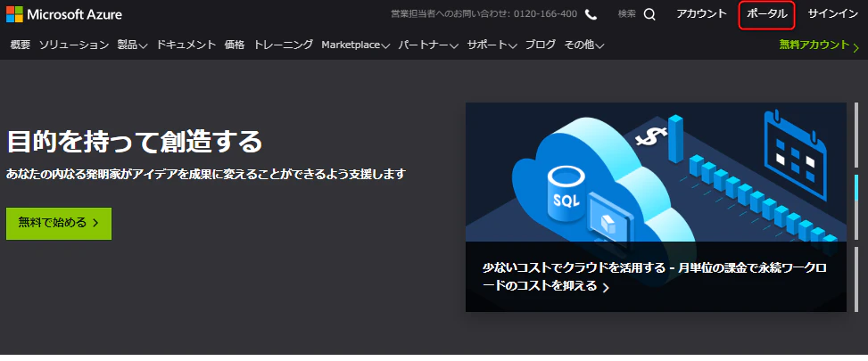Select the top carousel slide indicator bar
Screen dimensions: 868x361
tap(856, 136)
